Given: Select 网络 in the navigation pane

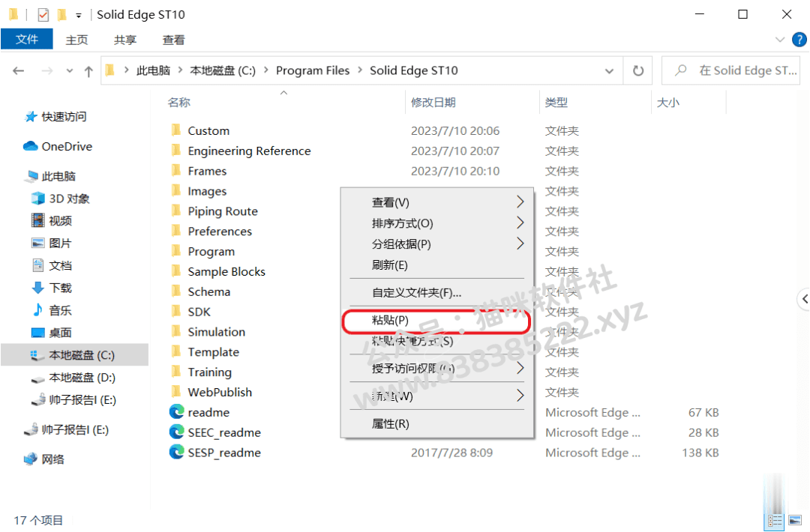Looking at the screenshot, I should [52, 459].
